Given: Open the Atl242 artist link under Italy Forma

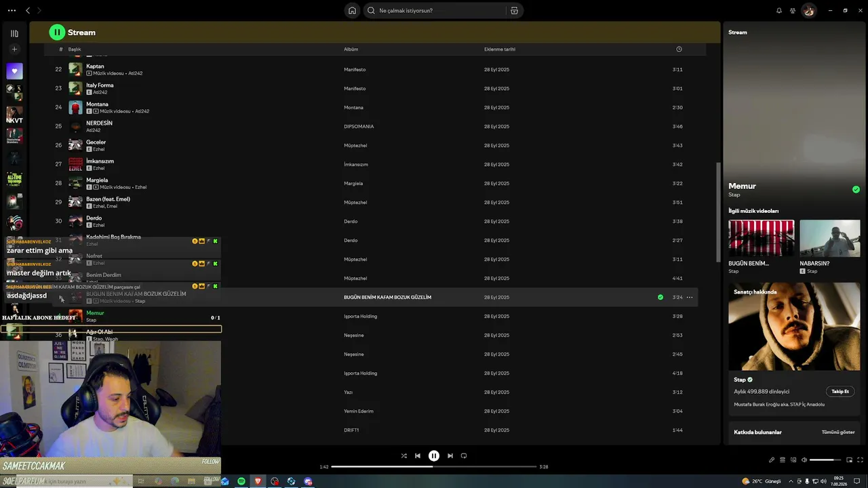Looking at the screenshot, I should [100, 92].
